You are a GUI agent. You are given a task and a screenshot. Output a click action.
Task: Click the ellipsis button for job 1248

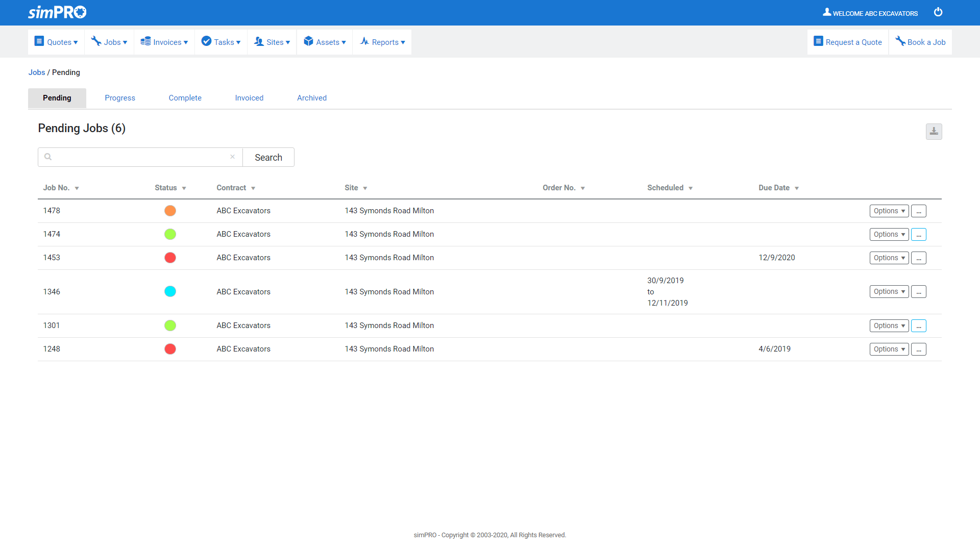tap(919, 349)
